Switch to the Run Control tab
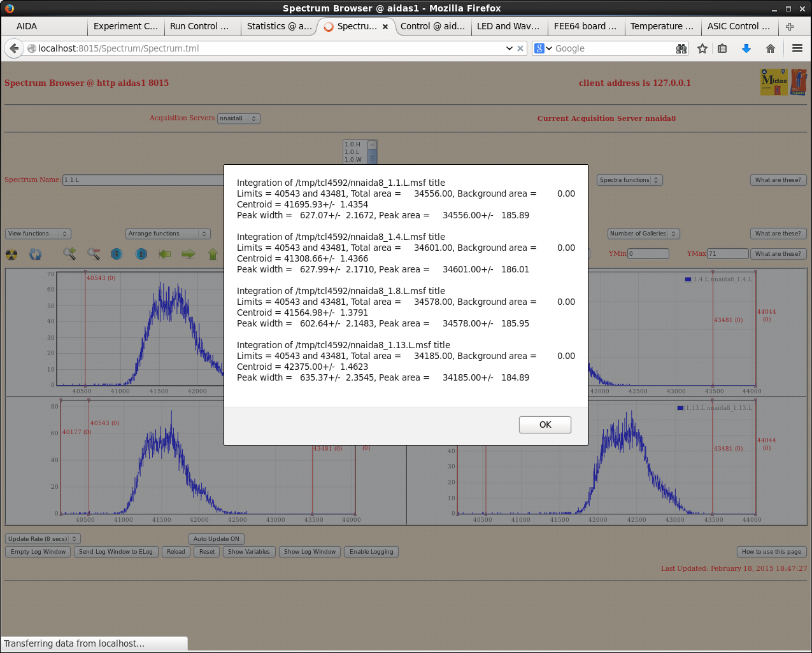The height and width of the screenshot is (653, 812). click(x=199, y=26)
